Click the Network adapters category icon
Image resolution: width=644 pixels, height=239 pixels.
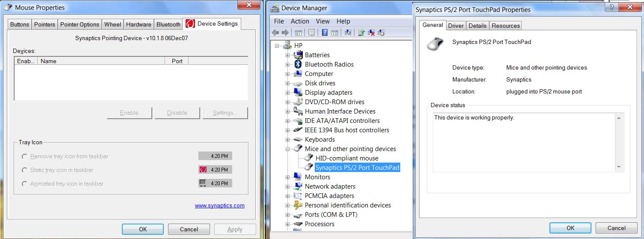[298, 186]
